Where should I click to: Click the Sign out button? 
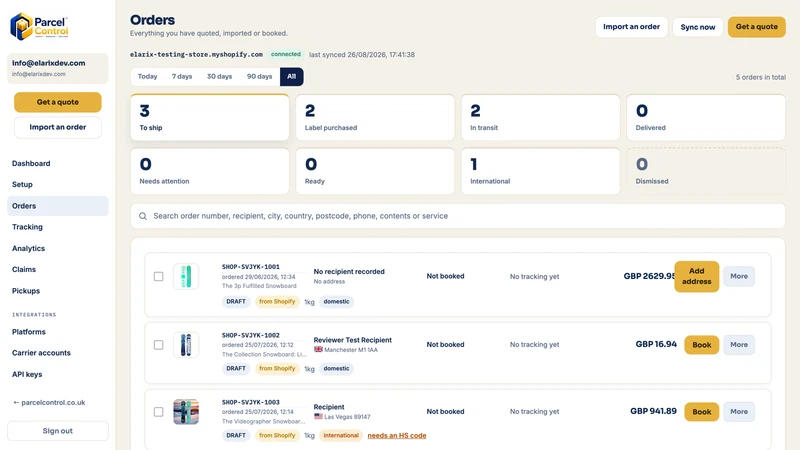[x=58, y=431]
